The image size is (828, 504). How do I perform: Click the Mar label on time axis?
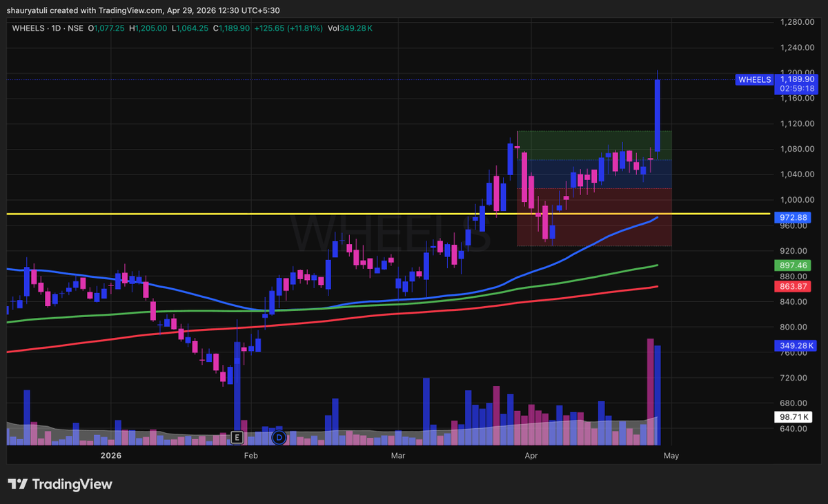click(x=397, y=456)
